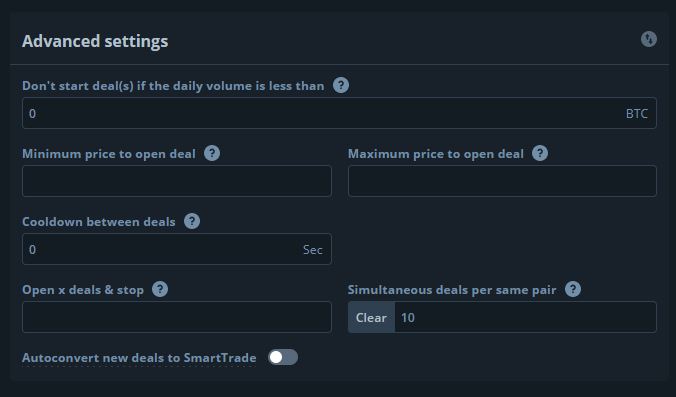Select the Maximum price to open deal field
Image resolution: width=676 pixels, height=397 pixels.
[502, 181]
